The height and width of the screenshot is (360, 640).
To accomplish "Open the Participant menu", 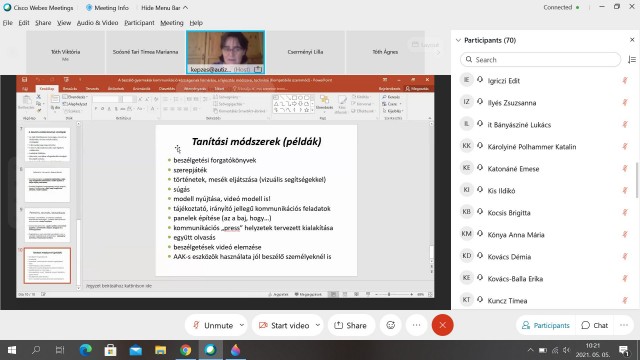I will [139, 23].
